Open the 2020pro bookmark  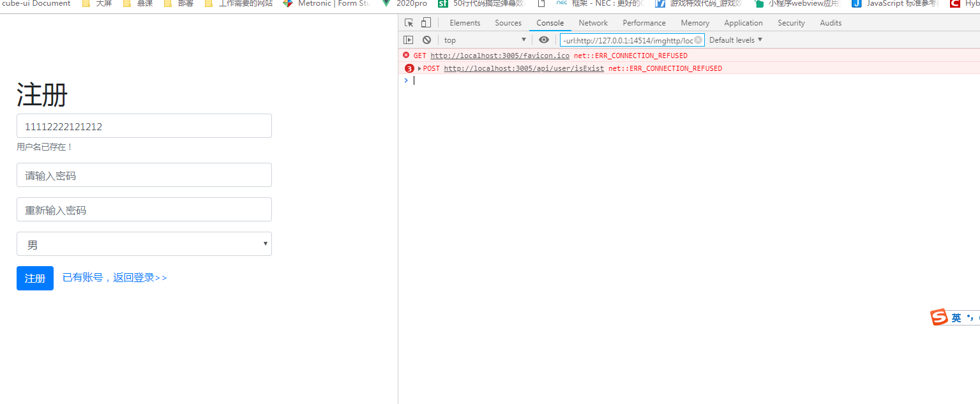pyautogui.click(x=405, y=4)
